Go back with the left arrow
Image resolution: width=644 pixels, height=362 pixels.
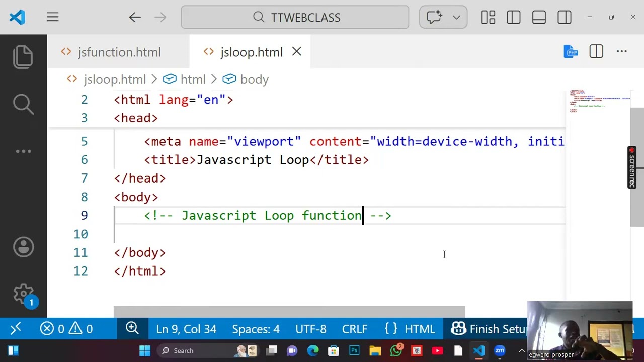[x=134, y=18]
